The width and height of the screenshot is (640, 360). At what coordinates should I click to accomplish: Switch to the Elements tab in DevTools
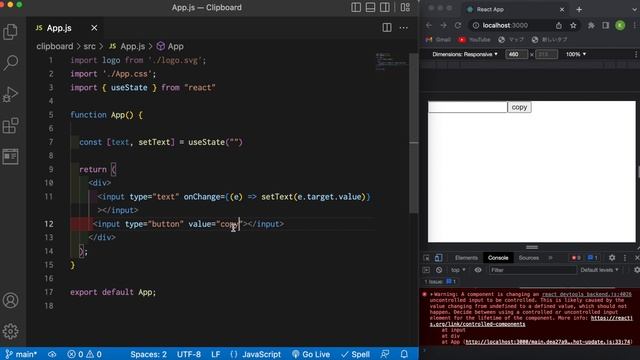(x=466, y=258)
